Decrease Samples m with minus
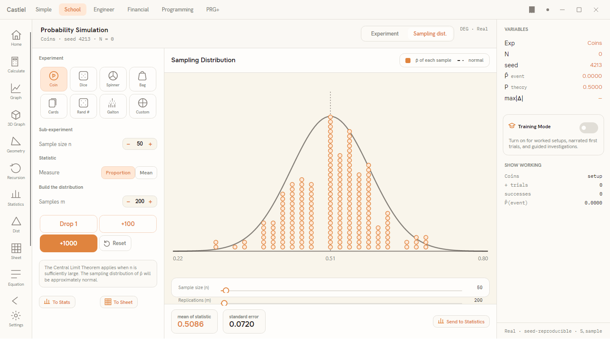This screenshot has width=610, height=364. [128, 201]
